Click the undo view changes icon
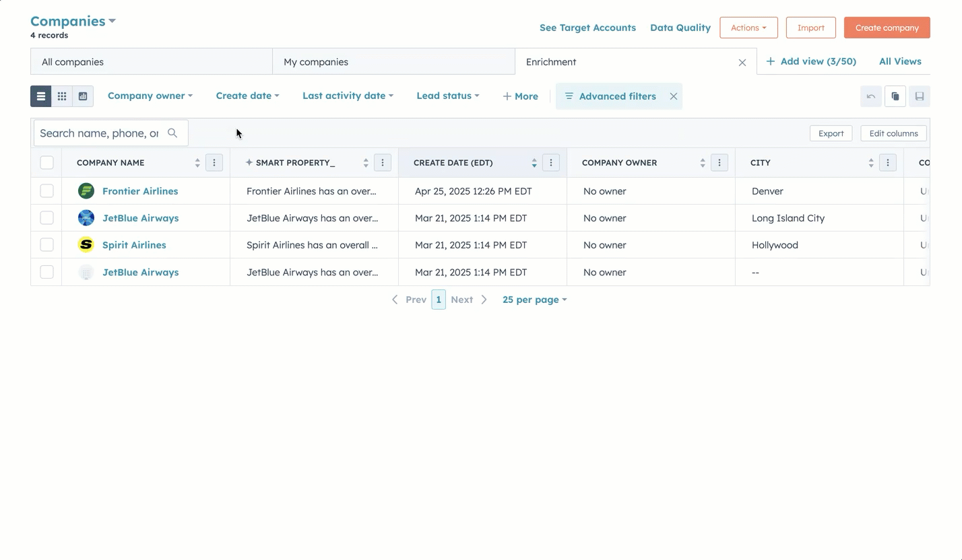The image size is (962, 560). (871, 96)
